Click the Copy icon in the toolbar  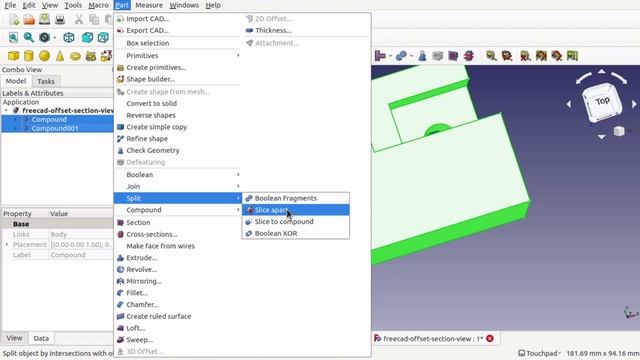[x=94, y=19]
